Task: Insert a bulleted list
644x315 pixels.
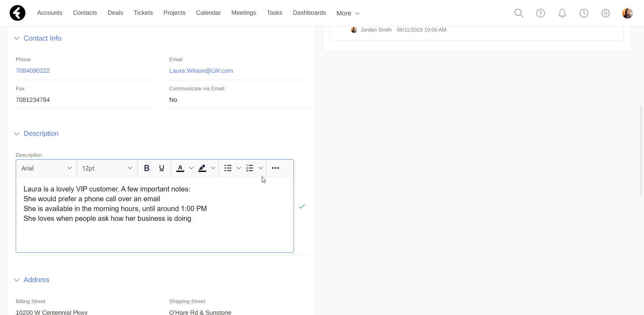Action: pos(228,168)
